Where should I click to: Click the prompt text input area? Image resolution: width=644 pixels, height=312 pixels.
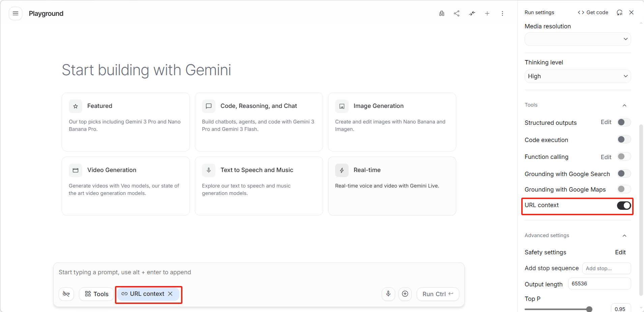[259, 272]
